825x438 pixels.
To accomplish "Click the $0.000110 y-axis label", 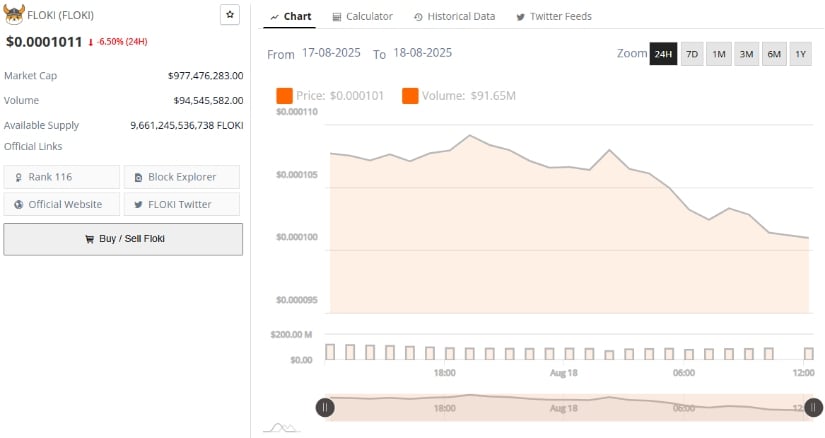I will (297, 112).
